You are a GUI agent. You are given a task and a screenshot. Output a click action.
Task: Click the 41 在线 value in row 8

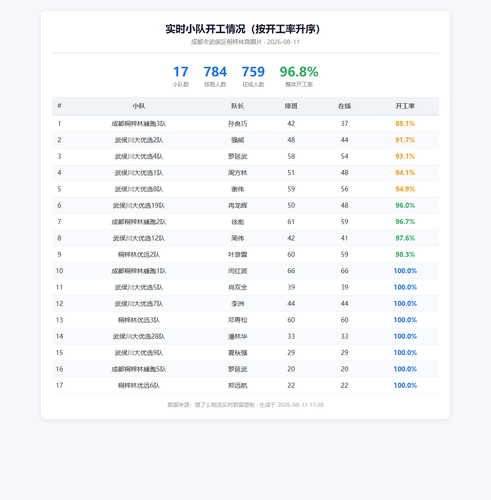344,238
